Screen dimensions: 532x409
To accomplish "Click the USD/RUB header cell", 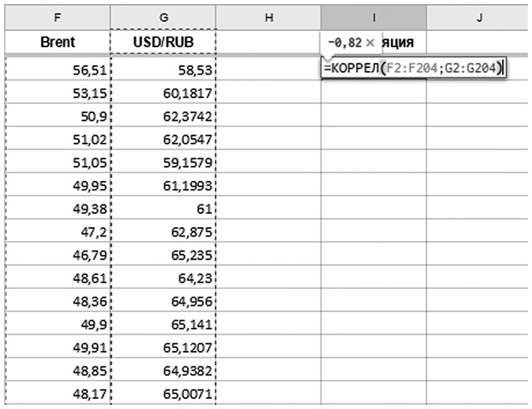I will (x=163, y=41).
